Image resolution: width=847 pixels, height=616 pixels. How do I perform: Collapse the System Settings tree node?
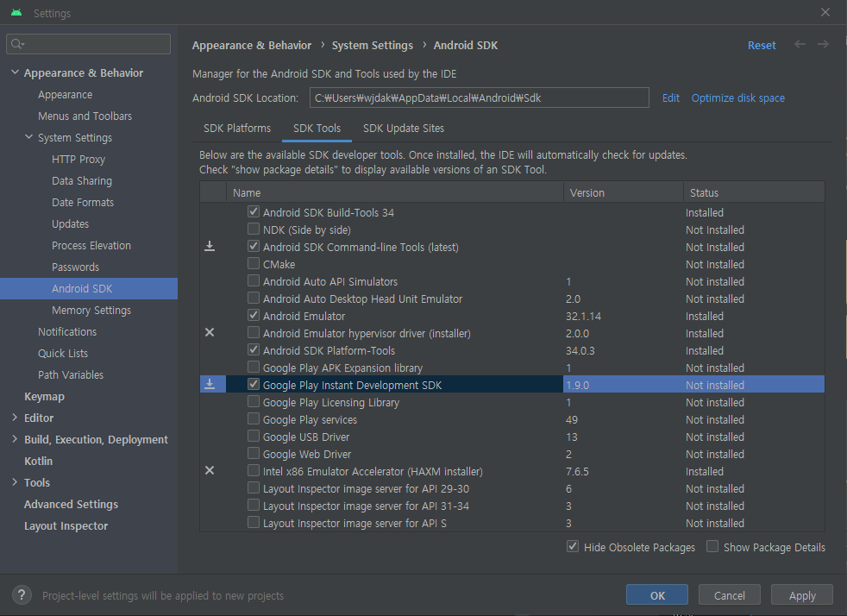pos(29,137)
